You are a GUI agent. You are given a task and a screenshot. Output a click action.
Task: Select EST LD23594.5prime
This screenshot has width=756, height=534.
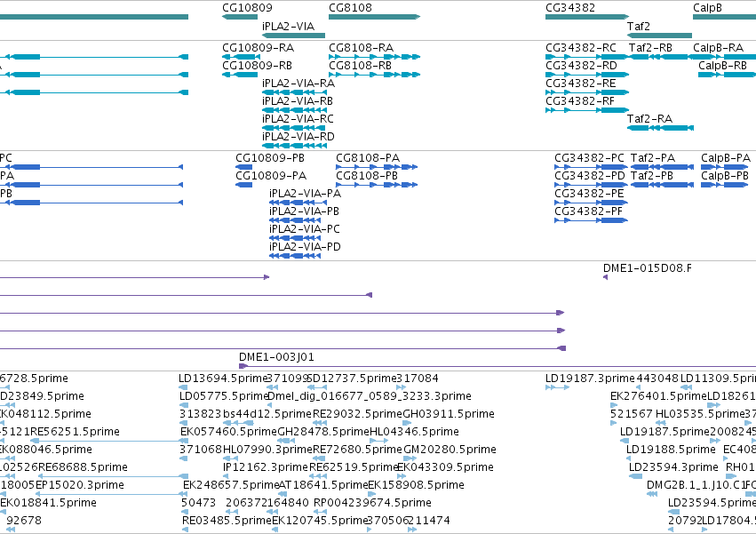click(712, 503)
